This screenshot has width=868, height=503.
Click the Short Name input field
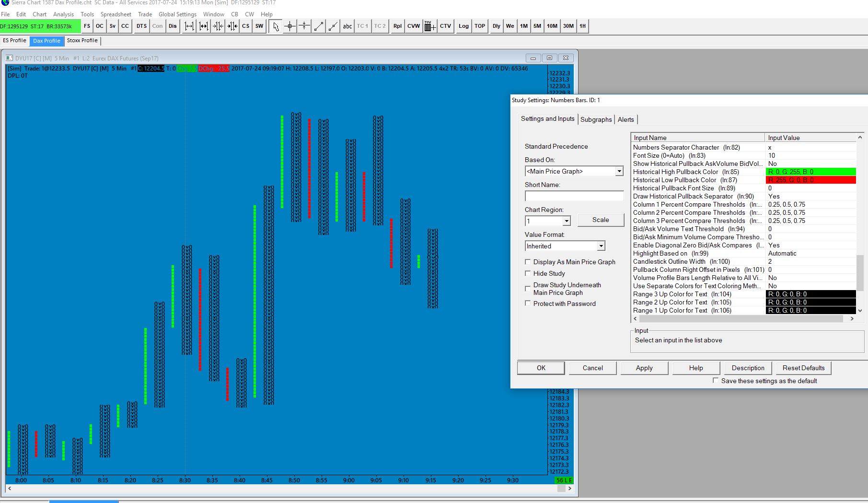tap(574, 196)
